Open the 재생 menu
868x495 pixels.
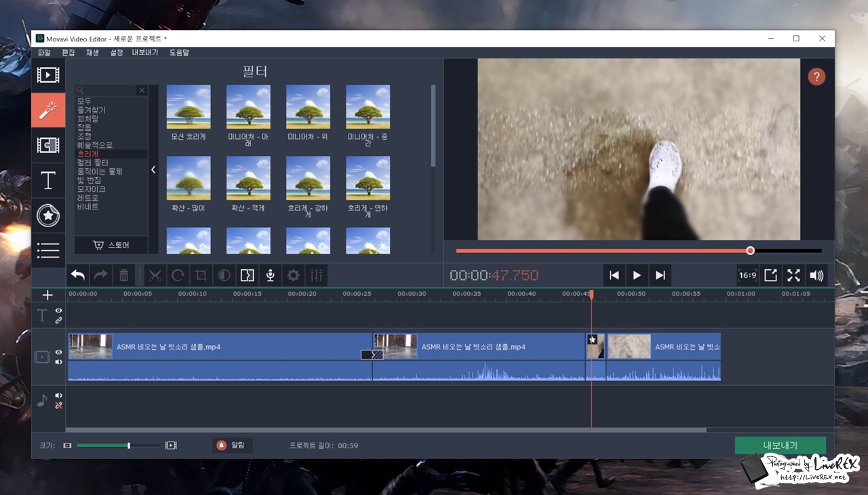tap(92, 52)
